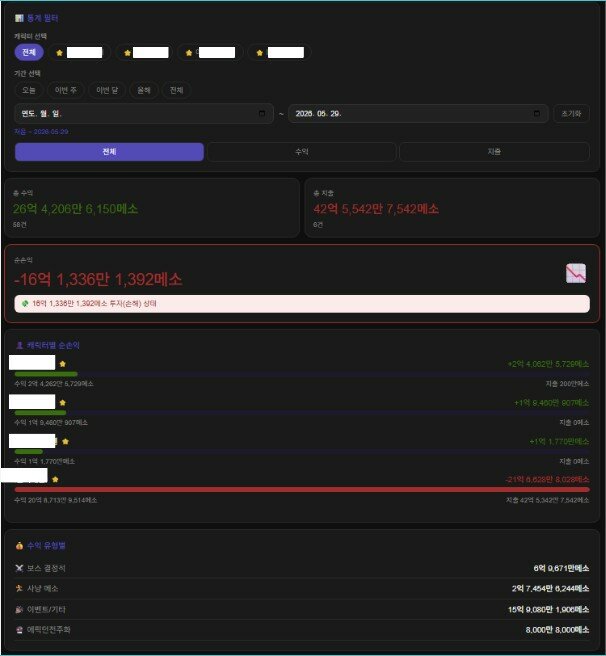Click the 캐릭터별 순손익 heading

pyautogui.click(x=53, y=345)
